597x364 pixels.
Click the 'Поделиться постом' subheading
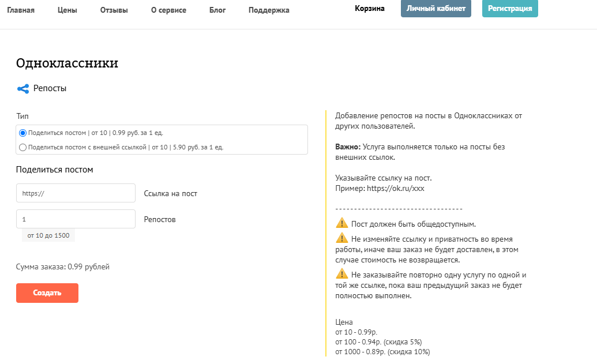tap(54, 170)
